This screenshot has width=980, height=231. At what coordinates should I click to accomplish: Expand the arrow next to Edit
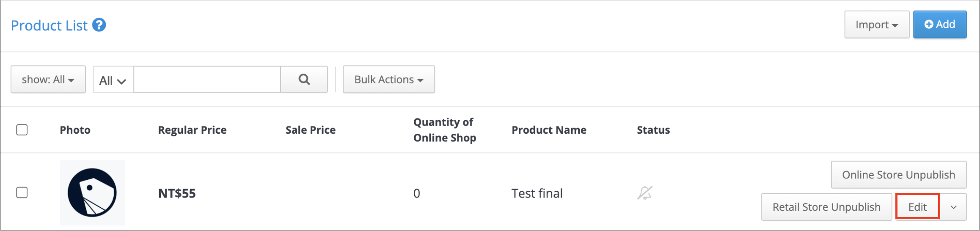pos(954,207)
